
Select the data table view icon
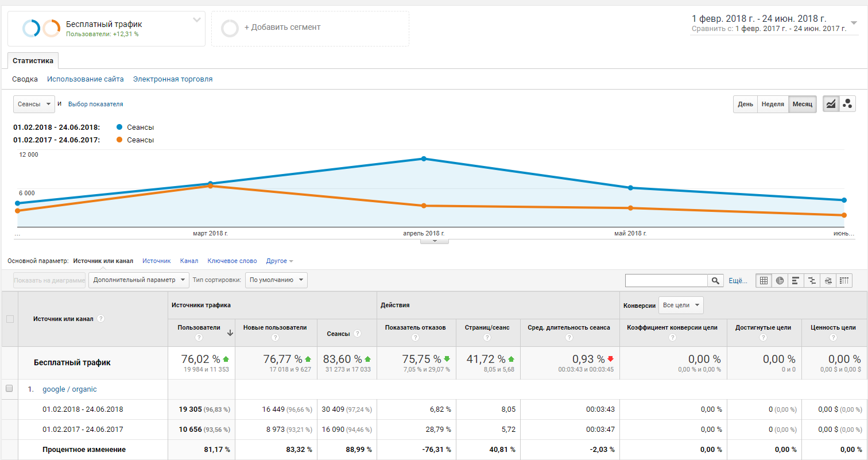[x=764, y=280]
